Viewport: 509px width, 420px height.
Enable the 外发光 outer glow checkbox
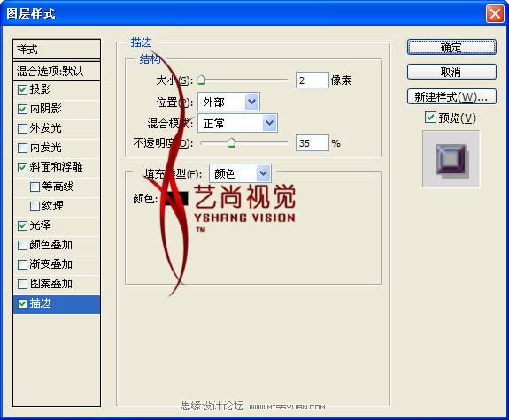click(22, 128)
